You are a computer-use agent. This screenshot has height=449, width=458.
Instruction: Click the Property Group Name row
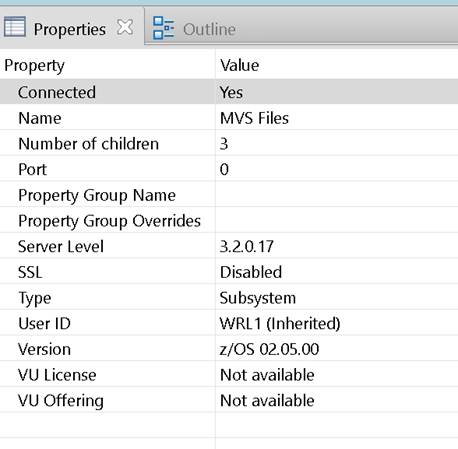229,195
